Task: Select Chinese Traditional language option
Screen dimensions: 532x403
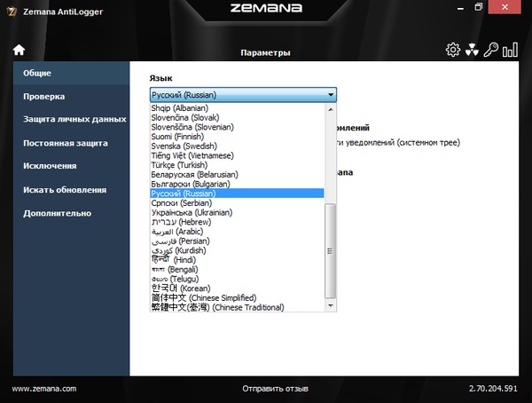Action: pyautogui.click(x=237, y=307)
